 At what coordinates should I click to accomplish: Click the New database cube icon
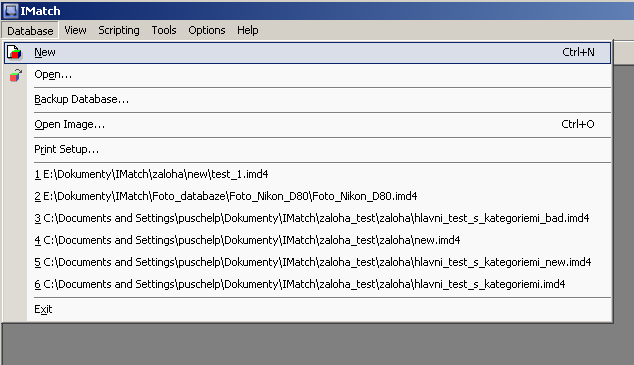click(x=15, y=53)
